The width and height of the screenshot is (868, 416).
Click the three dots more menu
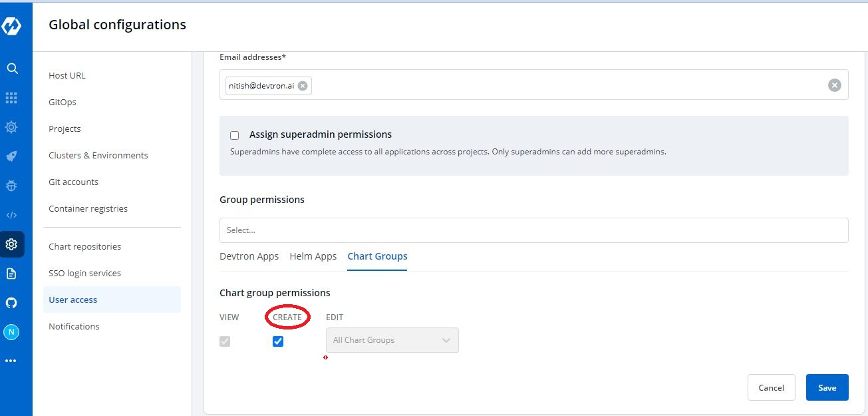tap(11, 361)
